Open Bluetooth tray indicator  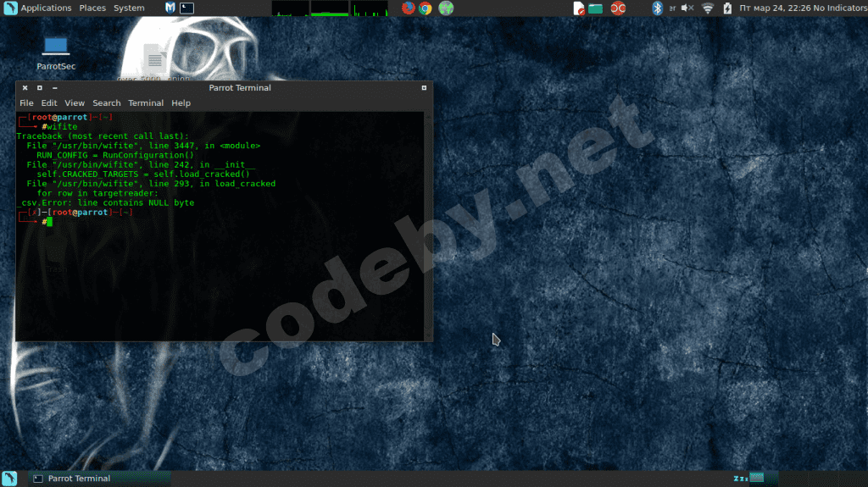657,8
